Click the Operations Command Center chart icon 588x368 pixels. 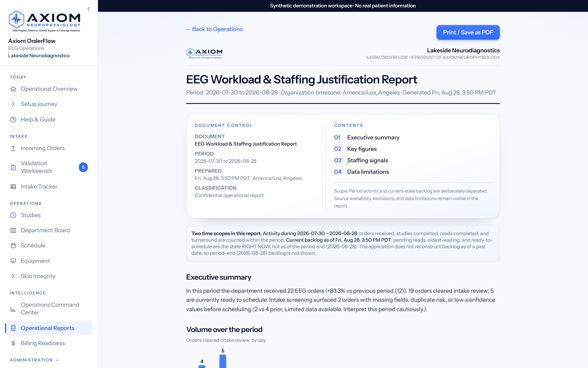tap(13, 309)
